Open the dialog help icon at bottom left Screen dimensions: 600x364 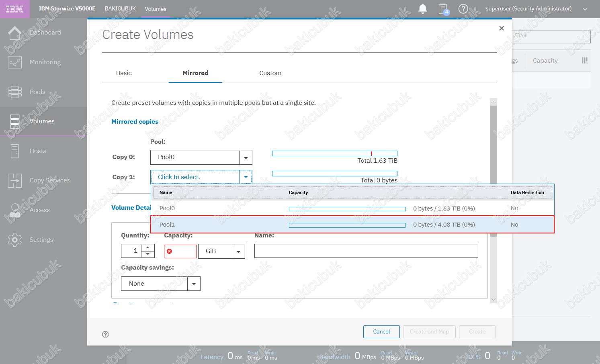[105, 334]
